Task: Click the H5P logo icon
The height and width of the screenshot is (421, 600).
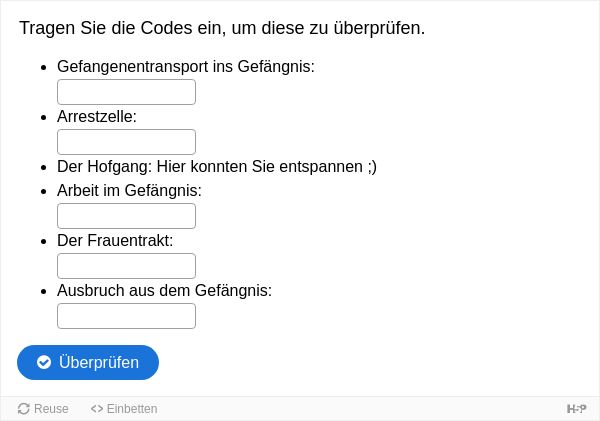Action: pos(576,409)
